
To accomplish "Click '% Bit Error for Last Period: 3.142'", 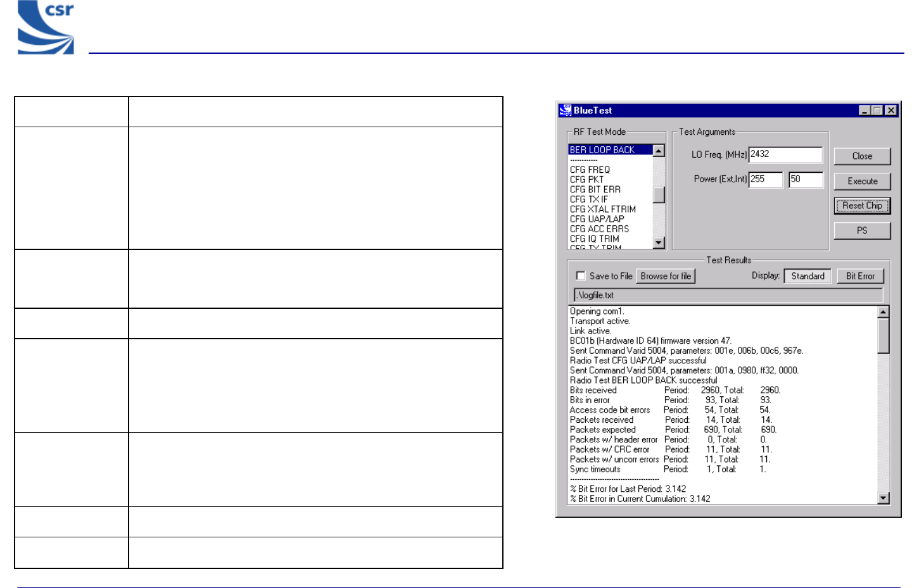I will coord(628,489).
